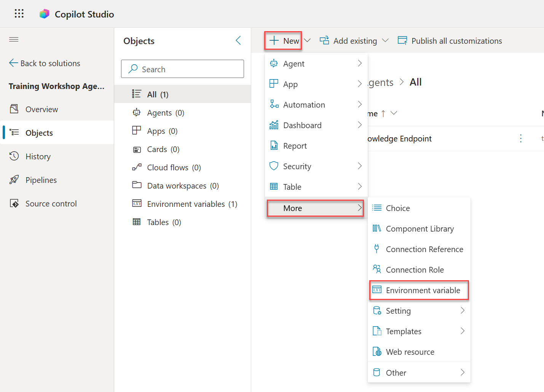Open the Agent submenu in the New menu

tap(359, 63)
